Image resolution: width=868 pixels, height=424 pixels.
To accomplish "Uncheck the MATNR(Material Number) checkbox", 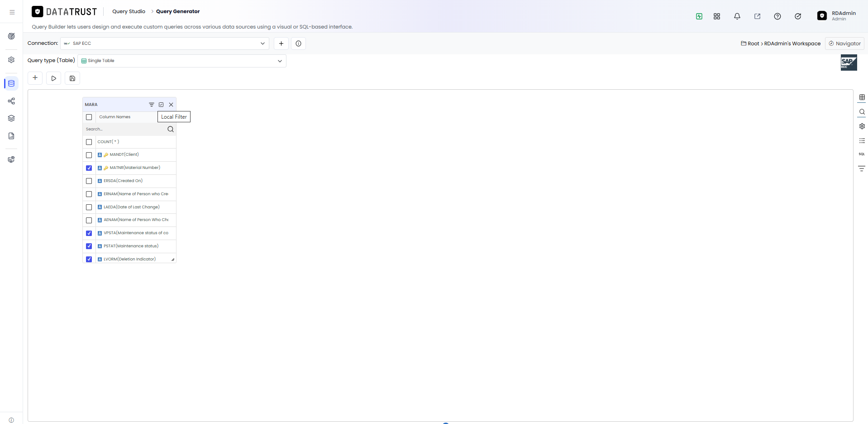I will pyautogui.click(x=89, y=168).
